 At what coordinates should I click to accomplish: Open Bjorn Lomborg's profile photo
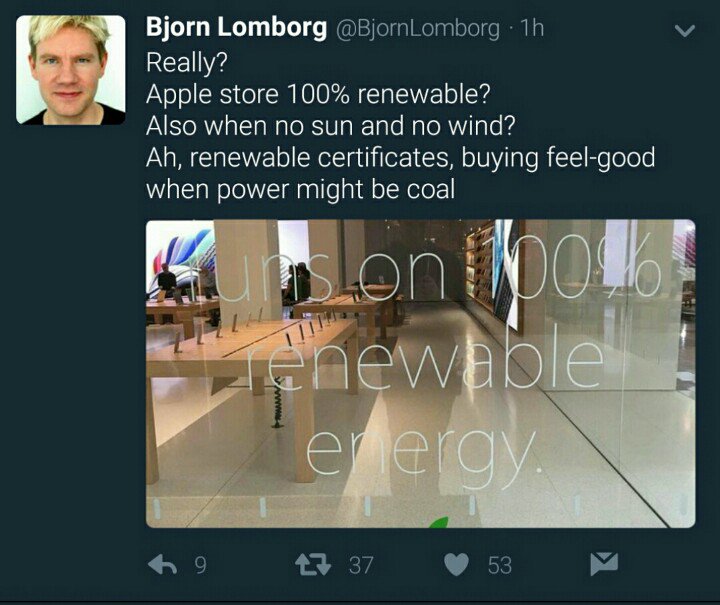click(x=71, y=70)
